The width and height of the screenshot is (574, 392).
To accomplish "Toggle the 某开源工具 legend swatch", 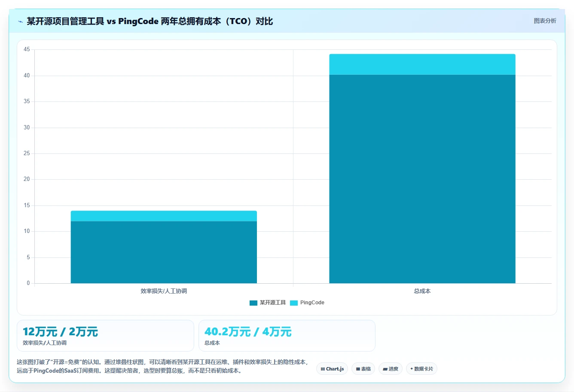I will 253,303.
